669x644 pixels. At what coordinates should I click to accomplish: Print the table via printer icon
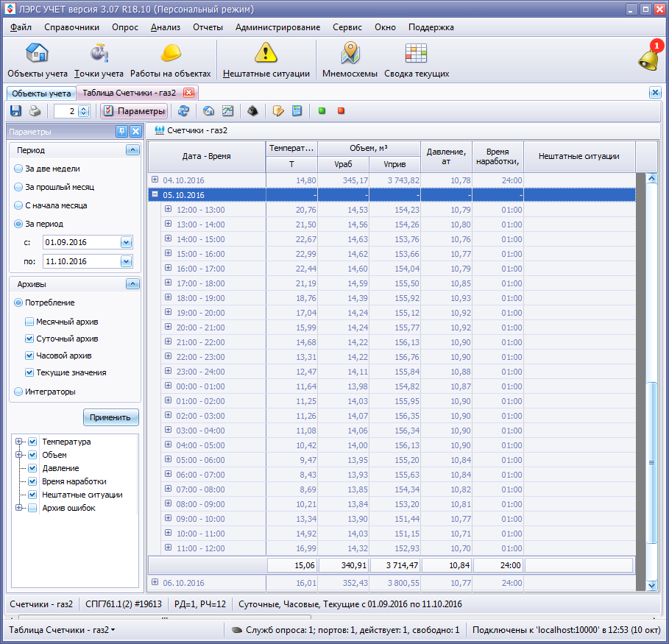(35, 111)
